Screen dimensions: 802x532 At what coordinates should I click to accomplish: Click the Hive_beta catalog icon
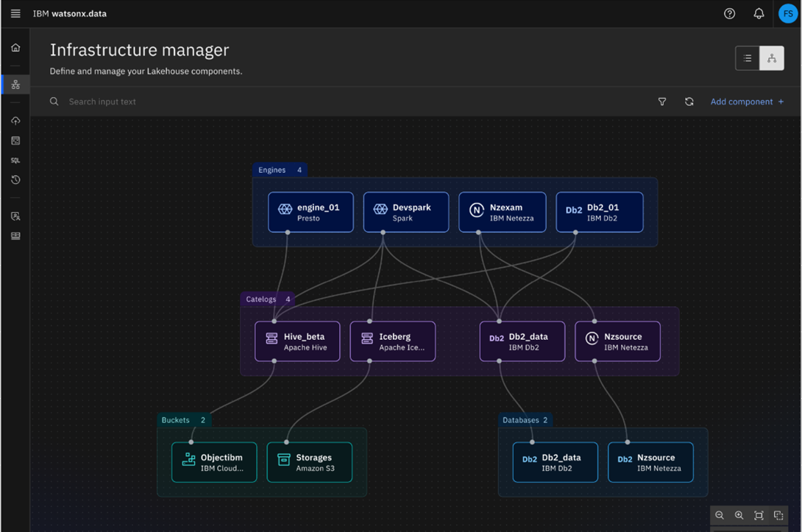pyautogui.click(x=272, y=338)
